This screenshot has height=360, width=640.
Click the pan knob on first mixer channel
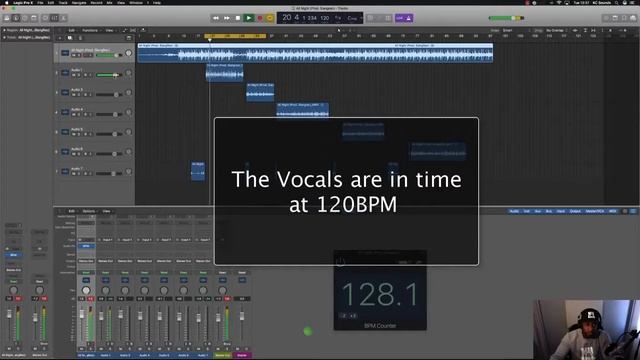point(86,290)
